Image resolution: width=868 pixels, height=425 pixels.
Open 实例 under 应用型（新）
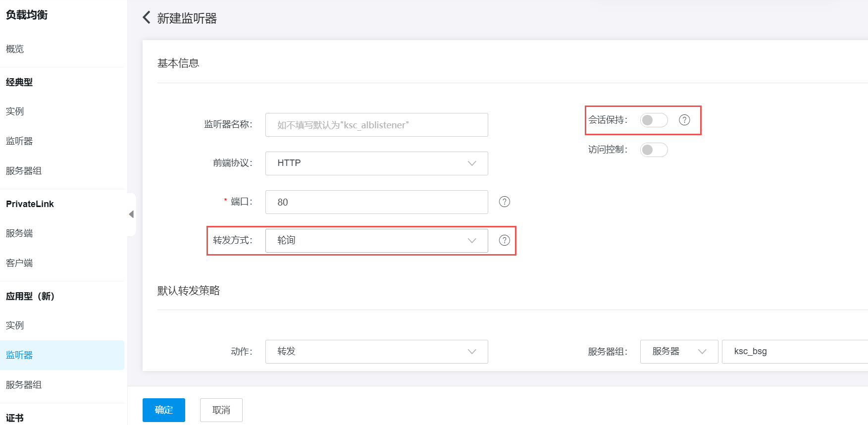(15, 325)
